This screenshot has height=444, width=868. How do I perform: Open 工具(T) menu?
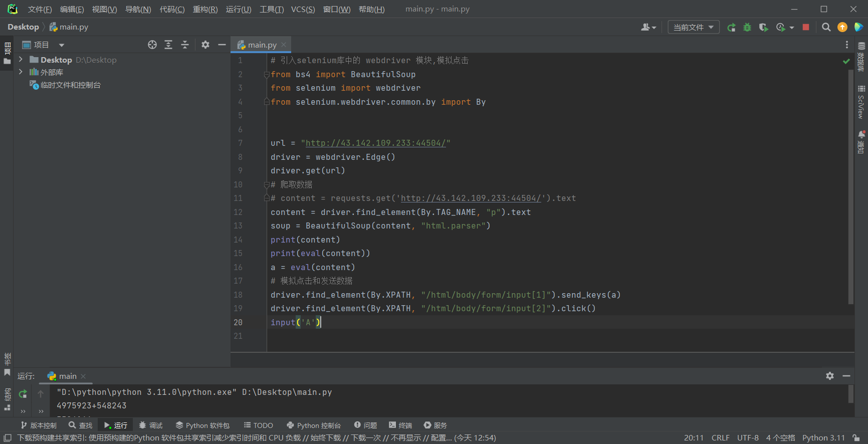(x=272, y=9)
